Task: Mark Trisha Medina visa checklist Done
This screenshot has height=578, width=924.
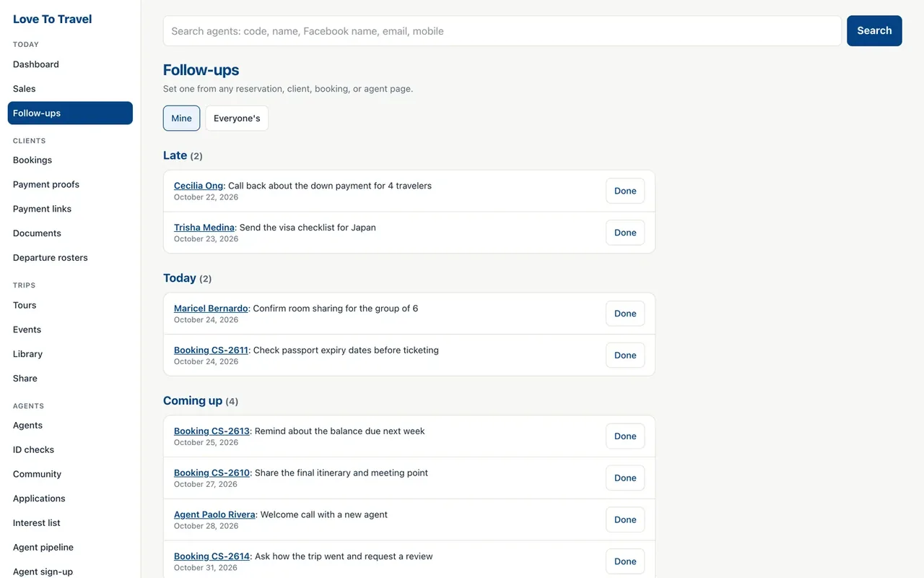Action: pyautogui.click(x=625, y=233)
